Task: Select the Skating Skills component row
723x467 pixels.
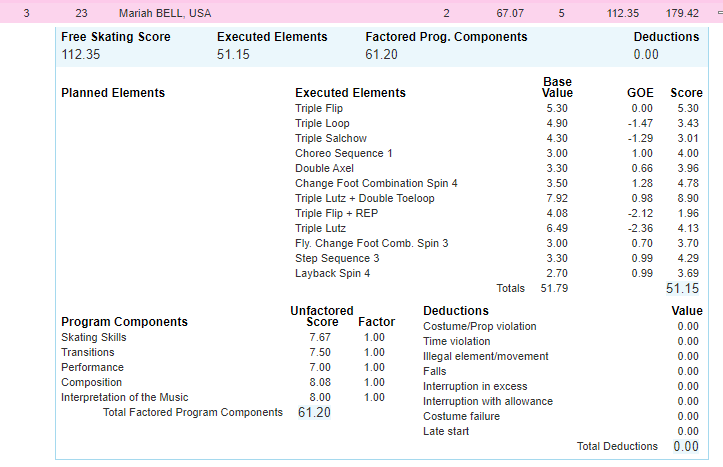Action: pyautogui.click(x=94, y=337)
